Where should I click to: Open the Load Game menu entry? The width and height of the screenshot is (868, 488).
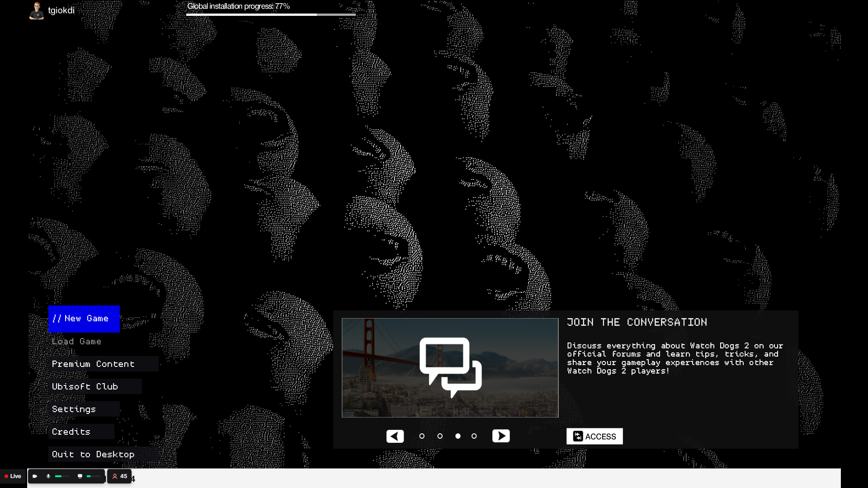tap(76, 342)
